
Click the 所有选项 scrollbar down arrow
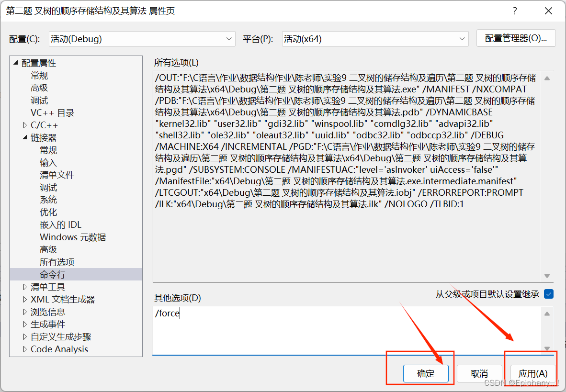pyautogui.click(x=546, y=275)
